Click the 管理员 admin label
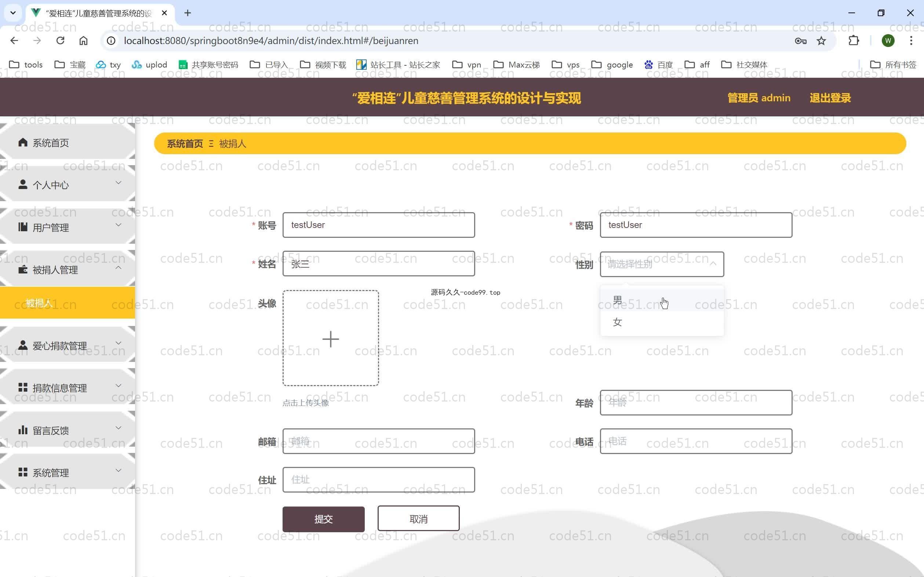 [x=759, y=98]
